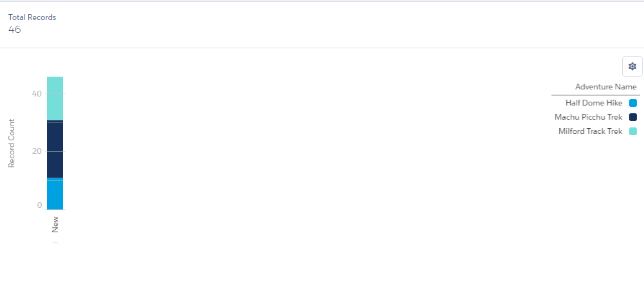Screen dimensions: 644x296
Task: Click the Milford Track Trek legend swatch
Action: [x=632, y=131]
